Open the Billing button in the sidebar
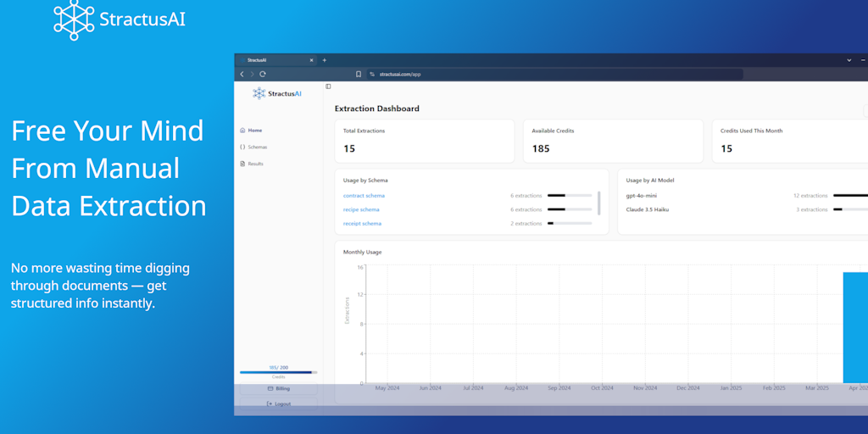Image resolution: width=868 pixels, height=434 pixels. point(278,388)
